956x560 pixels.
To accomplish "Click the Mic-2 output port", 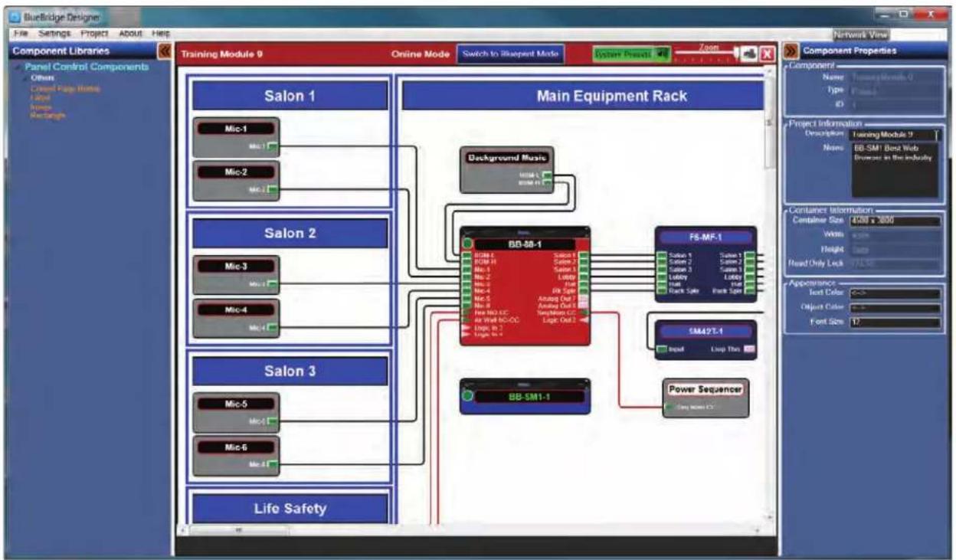I will pos(273,188).
